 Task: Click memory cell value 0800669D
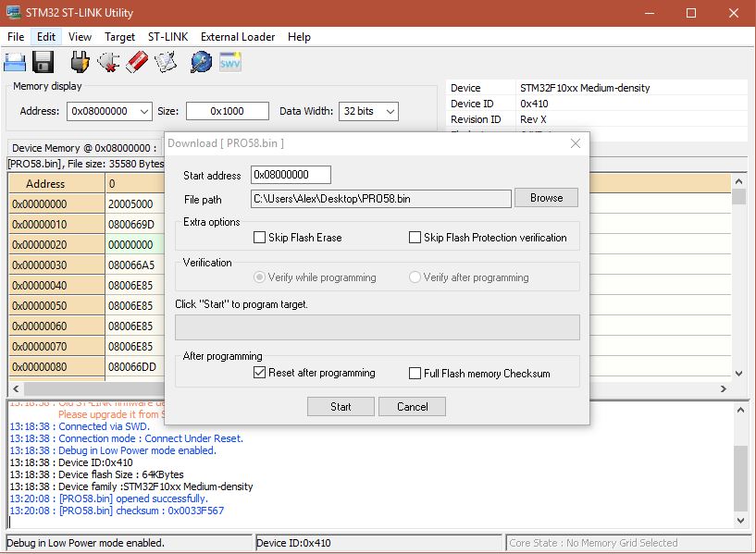click(x=130, y=225)
